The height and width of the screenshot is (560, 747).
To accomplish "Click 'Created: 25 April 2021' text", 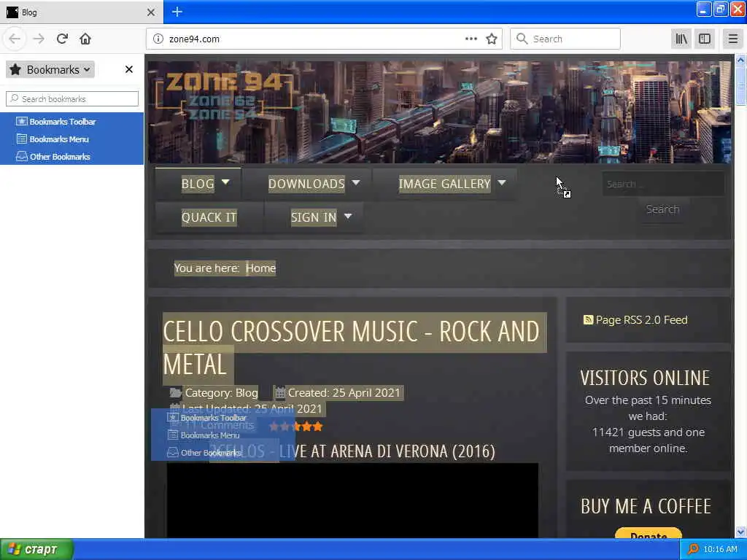I will coord(344,393).
